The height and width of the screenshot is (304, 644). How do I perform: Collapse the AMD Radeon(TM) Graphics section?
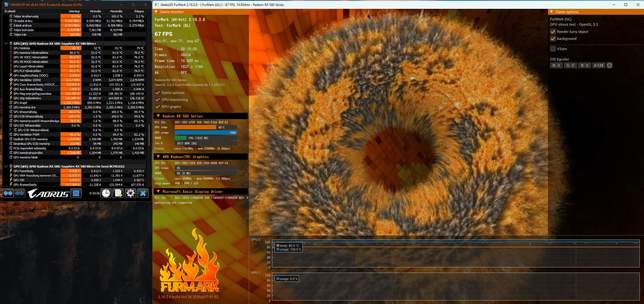coord(158,157)
